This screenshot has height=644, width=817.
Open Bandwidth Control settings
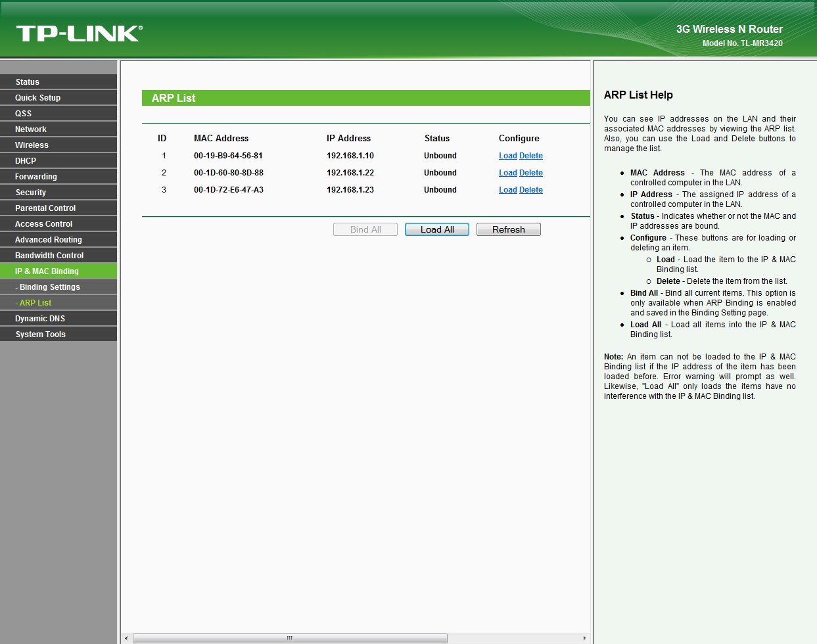point(58,256)
